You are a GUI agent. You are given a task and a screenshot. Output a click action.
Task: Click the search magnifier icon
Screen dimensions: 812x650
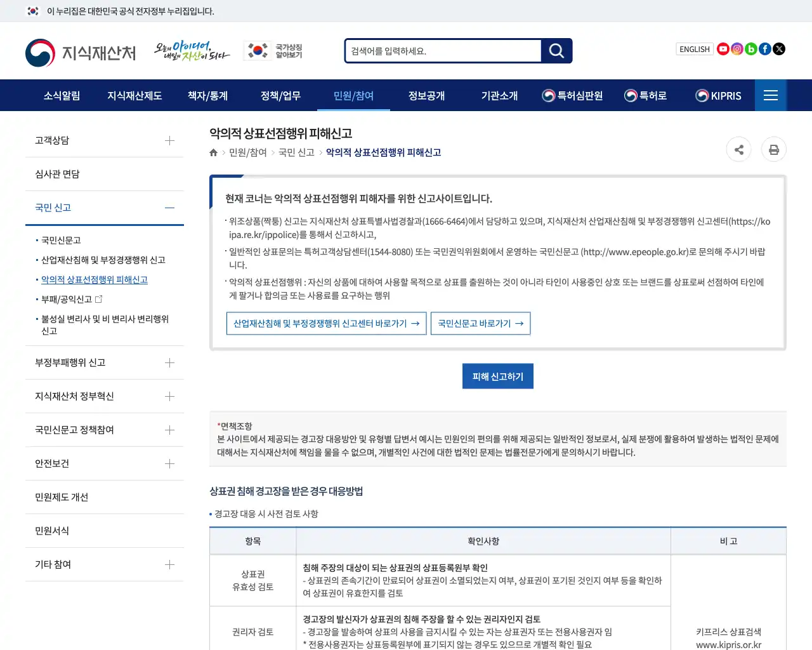pos(556,51)
